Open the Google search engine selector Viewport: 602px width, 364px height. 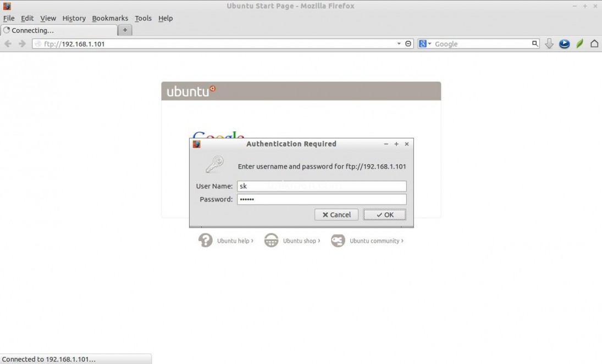click(x=424, y=44)
